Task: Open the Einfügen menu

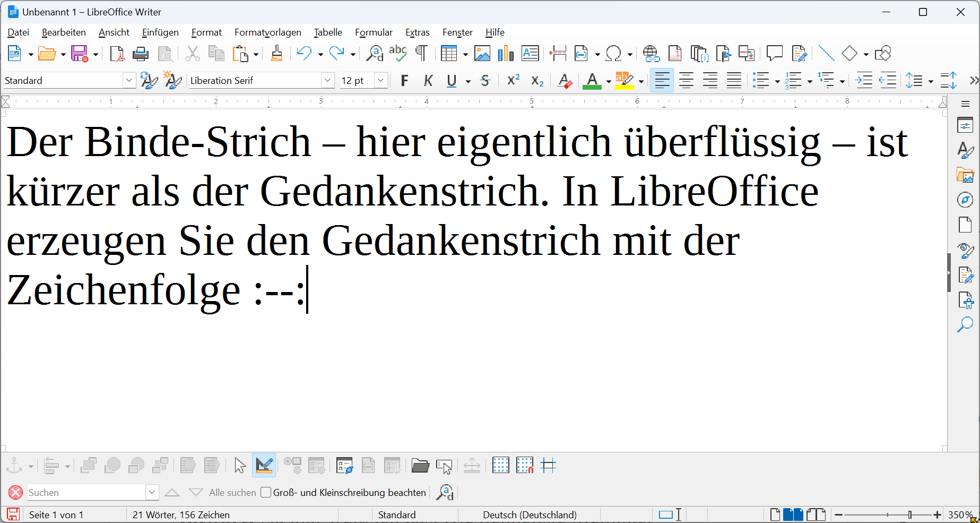Action: tap(160, 32)
